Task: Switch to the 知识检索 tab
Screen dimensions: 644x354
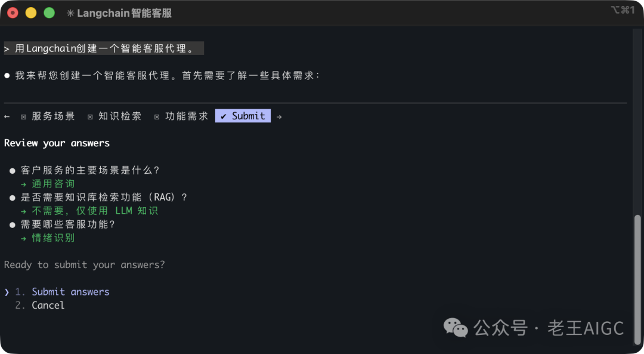Action: [119, 116]
